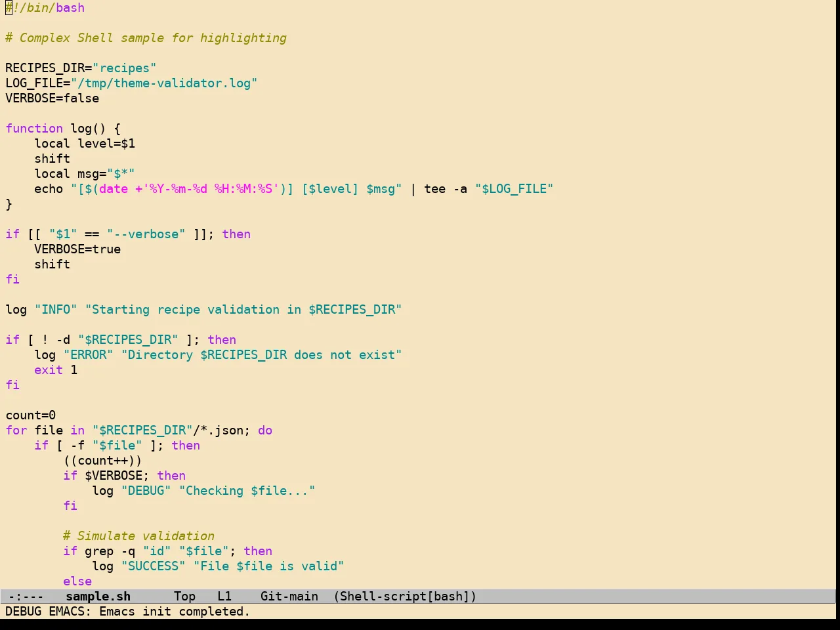
Task: Click the "$LOG_FILE" string after tee
Action: pyautogui.click(x=514, y=189)
